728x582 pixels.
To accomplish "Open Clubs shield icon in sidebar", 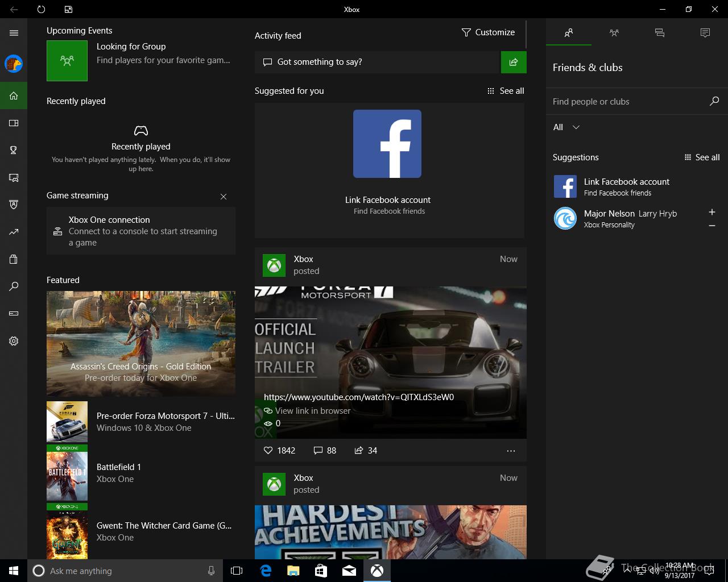I will coord(14,205).
